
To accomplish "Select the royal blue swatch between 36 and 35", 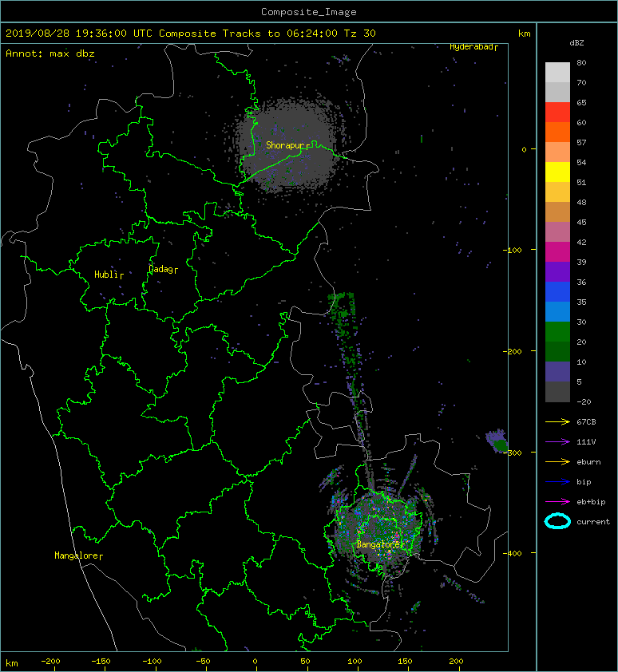I will (x=557, y=292).
